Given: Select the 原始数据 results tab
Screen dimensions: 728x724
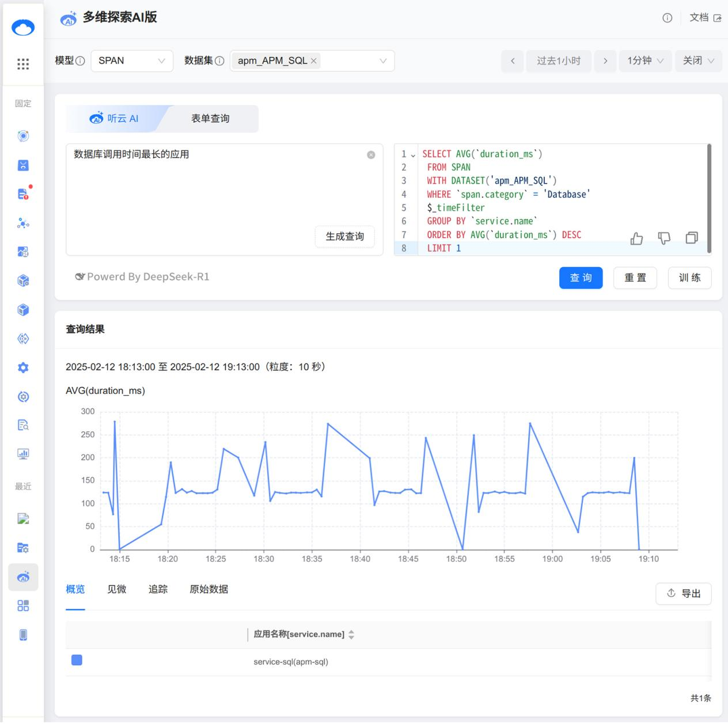Looking at the screenshot, I should pos(209,589).
